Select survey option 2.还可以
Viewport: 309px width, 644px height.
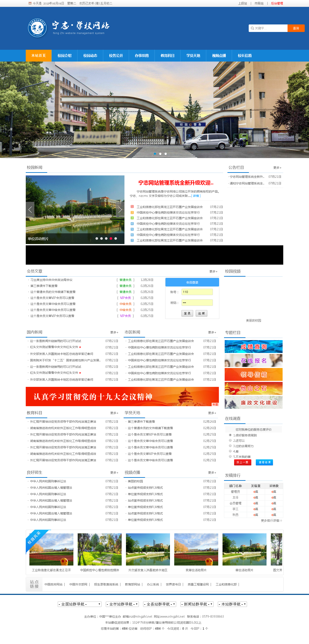pos(230,440)
